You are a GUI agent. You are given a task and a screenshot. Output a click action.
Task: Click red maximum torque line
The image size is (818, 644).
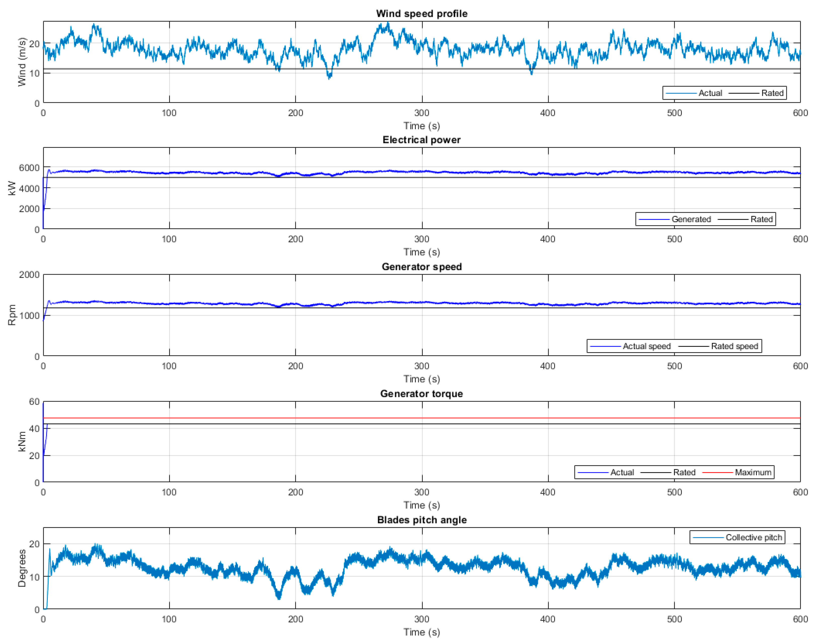click(x=377, y=418)
